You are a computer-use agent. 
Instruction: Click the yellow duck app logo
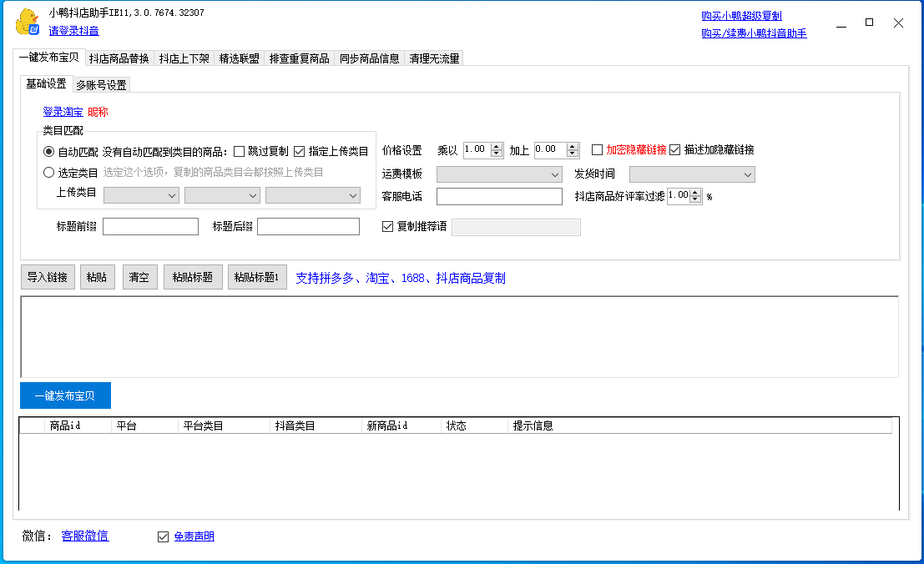click(x=27, y=22)
